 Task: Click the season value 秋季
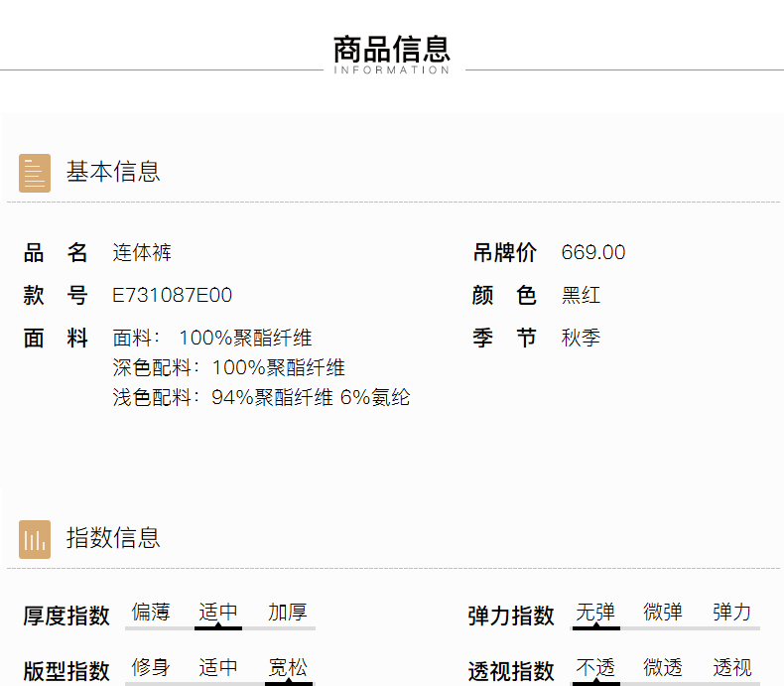(x=581, y=339)
